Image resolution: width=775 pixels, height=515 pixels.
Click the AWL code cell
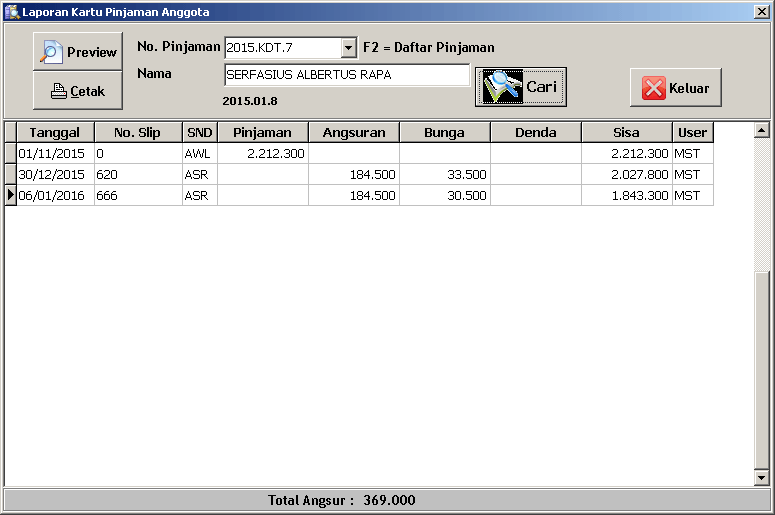200,154
